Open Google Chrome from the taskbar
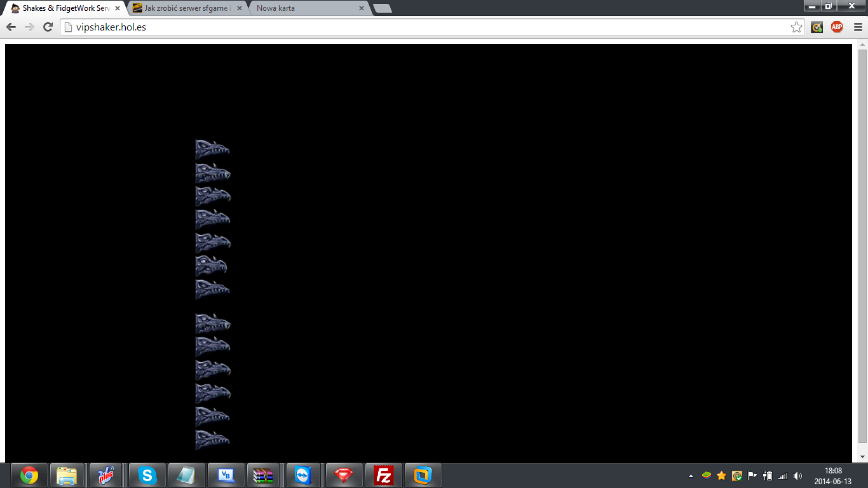This screenshot has height=488, width=868. [29, 475]
